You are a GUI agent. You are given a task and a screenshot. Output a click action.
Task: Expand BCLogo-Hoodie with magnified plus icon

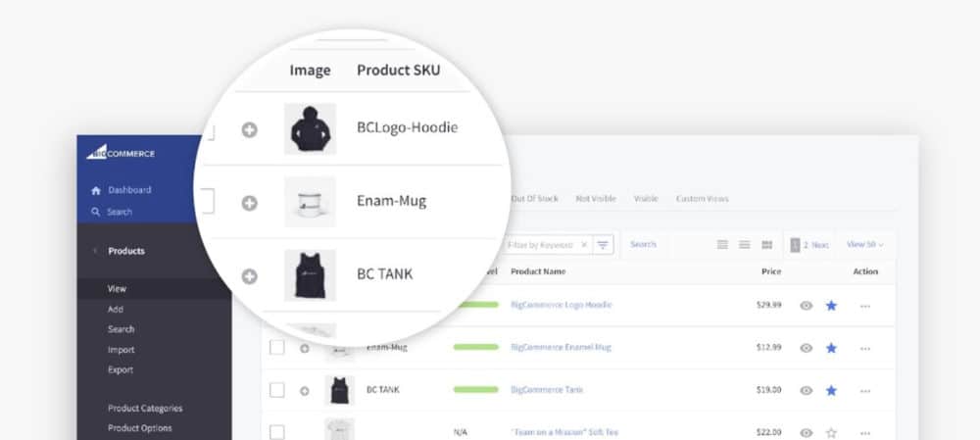coord(249,130)
